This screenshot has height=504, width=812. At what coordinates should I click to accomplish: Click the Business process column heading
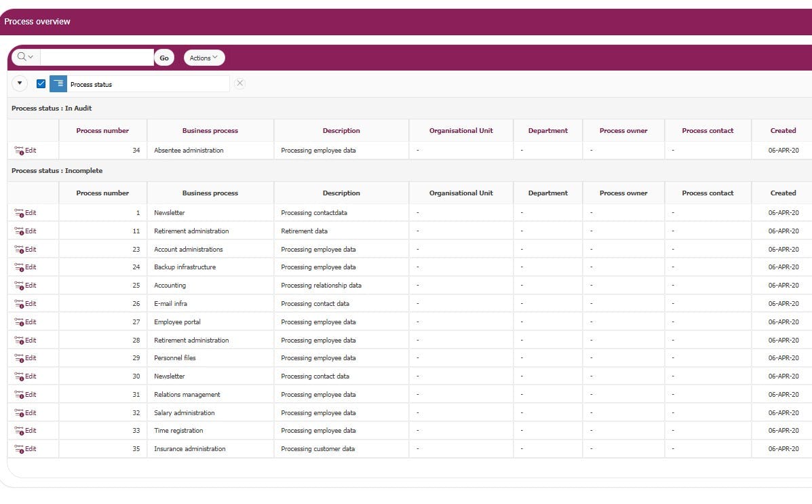[x=210, y=130]
